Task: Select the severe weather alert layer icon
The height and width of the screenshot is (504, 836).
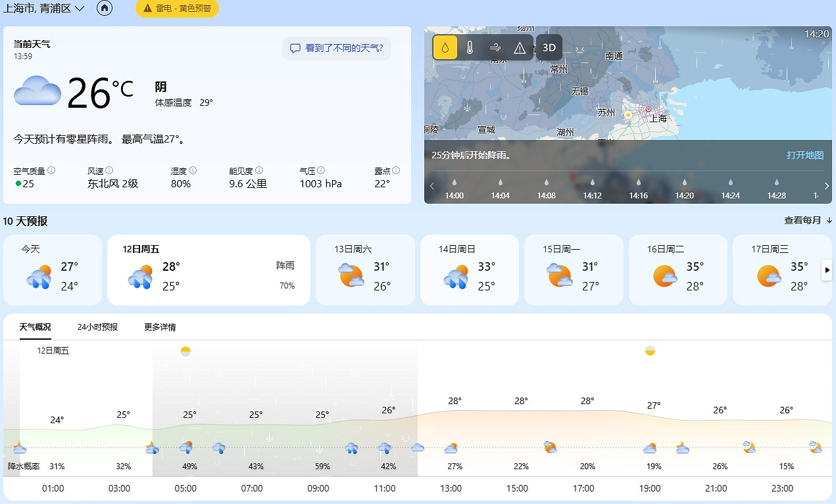Action: pyautogui.click(x=519, y=47)
